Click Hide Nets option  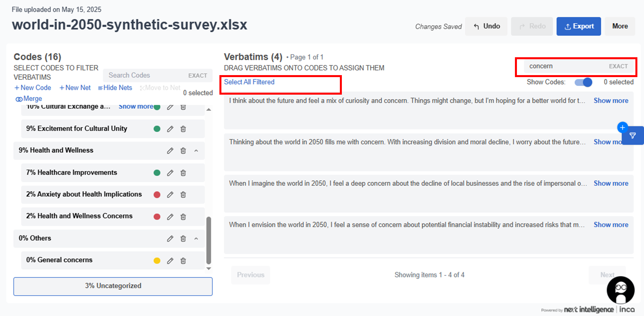tap(115, 88)
